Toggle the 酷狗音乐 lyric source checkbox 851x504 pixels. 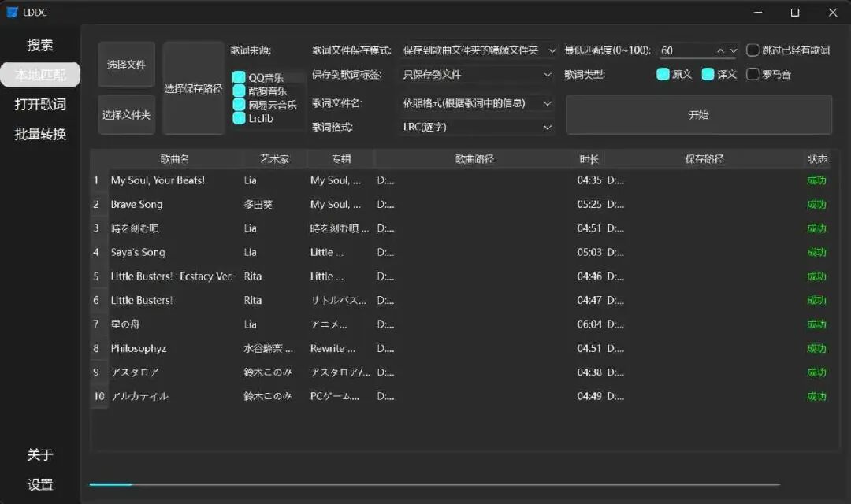tap(239, 91)
